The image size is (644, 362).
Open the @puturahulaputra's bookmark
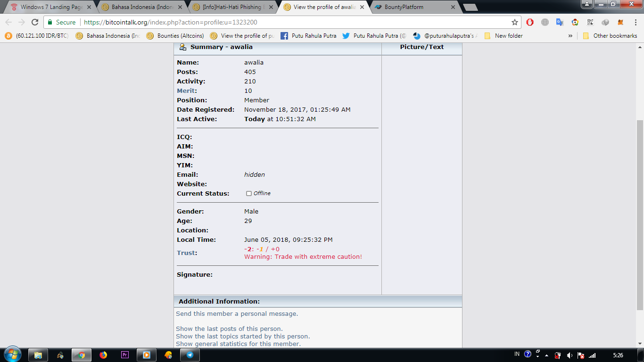click(x=445, y=36)
